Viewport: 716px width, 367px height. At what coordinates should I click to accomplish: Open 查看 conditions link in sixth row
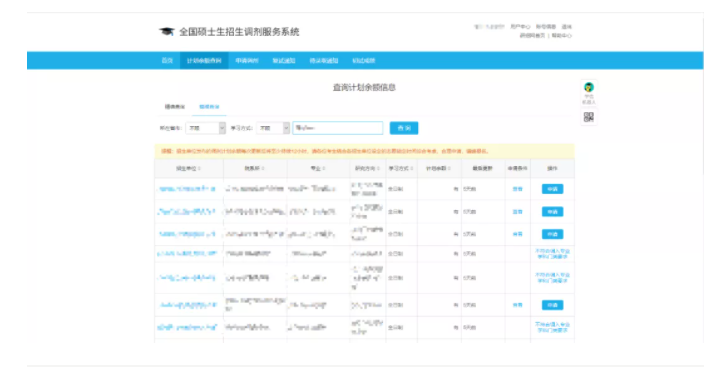[517, 305]
